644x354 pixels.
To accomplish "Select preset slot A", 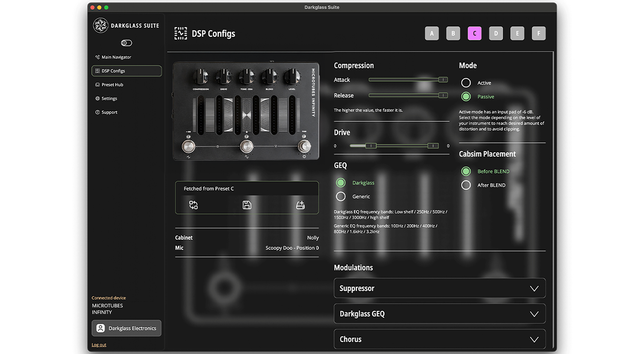I will [x=432, y=33].
